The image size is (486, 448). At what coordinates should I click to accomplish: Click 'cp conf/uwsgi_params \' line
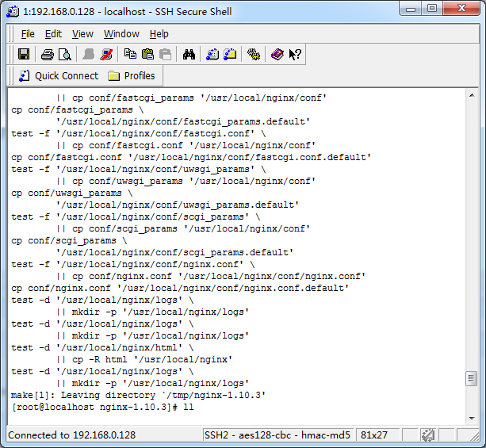(72, 193)
